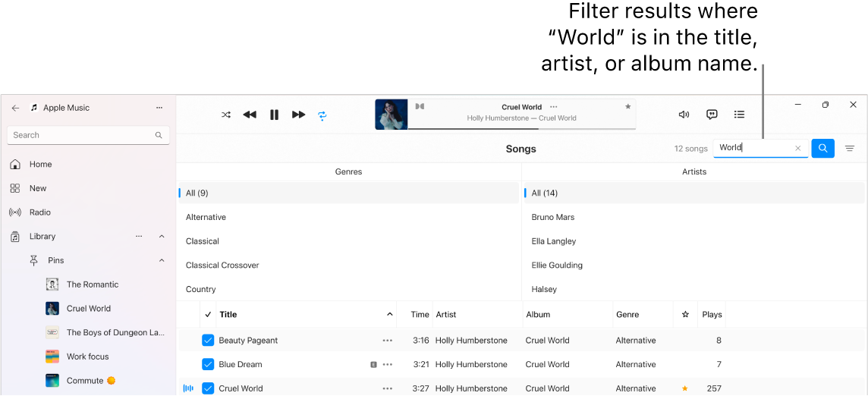Select Library in the sidebar
The width and height of the screenshot is (868, 396).
click(42, 237)
